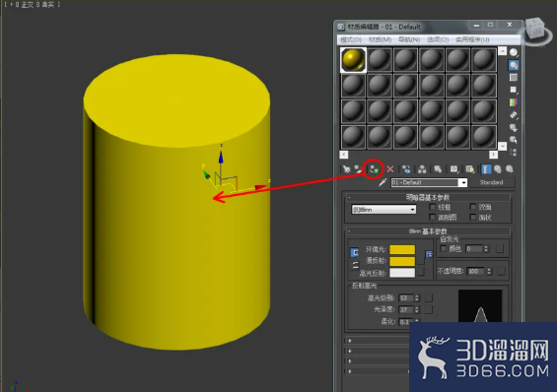Assign material to selection icon
This screenshot has width=557, height=392.
point(374,169)
